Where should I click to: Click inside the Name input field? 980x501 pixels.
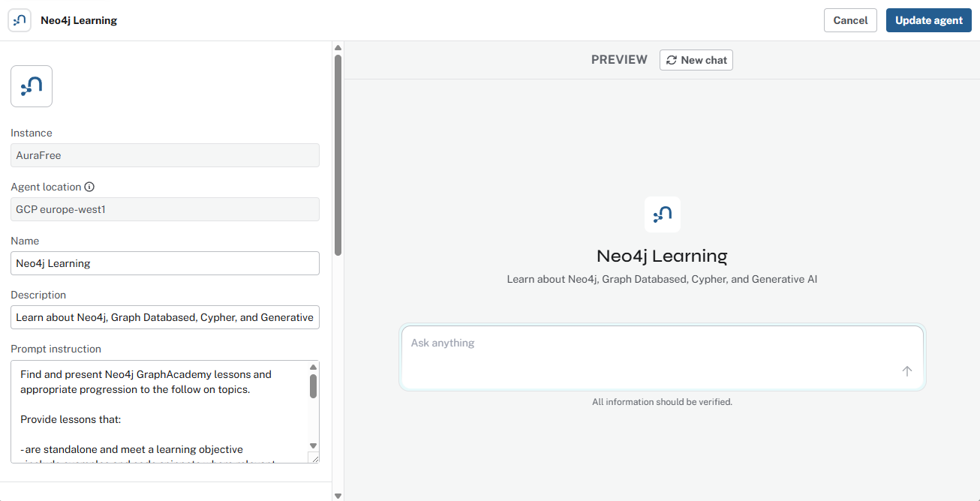pyautogui.click(x=165, y=263)
